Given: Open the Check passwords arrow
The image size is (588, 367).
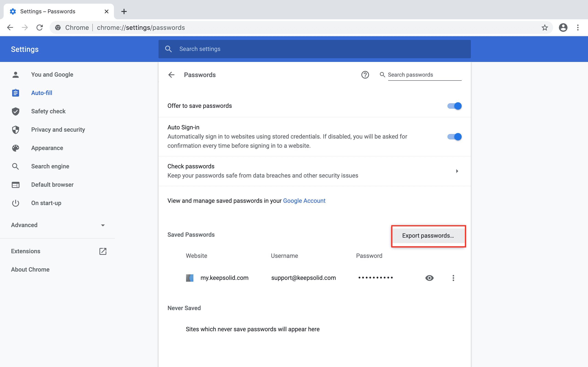Looking at the screenshot, I should [x=457, y=171].
